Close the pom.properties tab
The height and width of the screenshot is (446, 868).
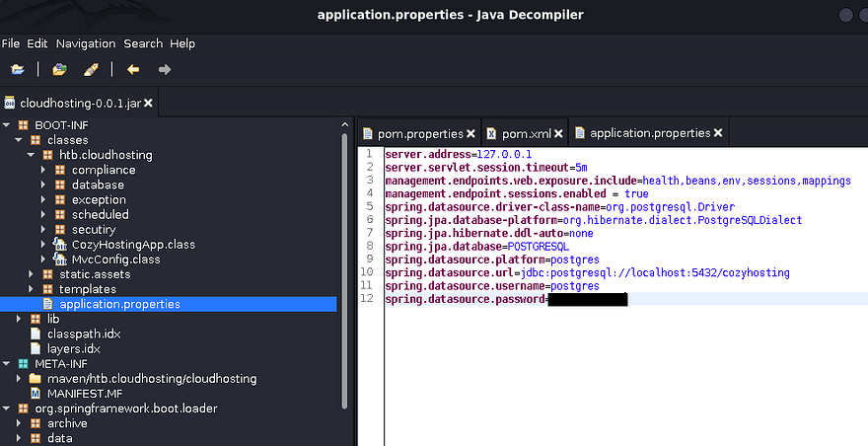pos(470,133)
